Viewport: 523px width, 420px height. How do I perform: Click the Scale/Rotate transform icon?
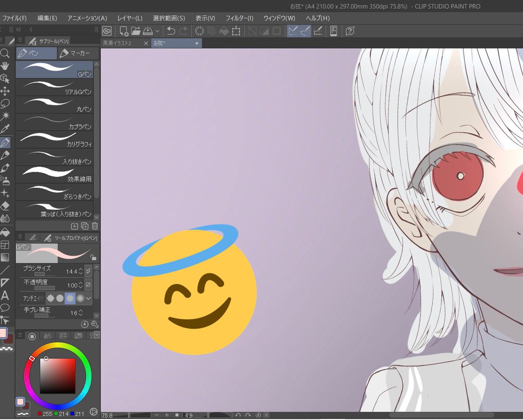236,31
